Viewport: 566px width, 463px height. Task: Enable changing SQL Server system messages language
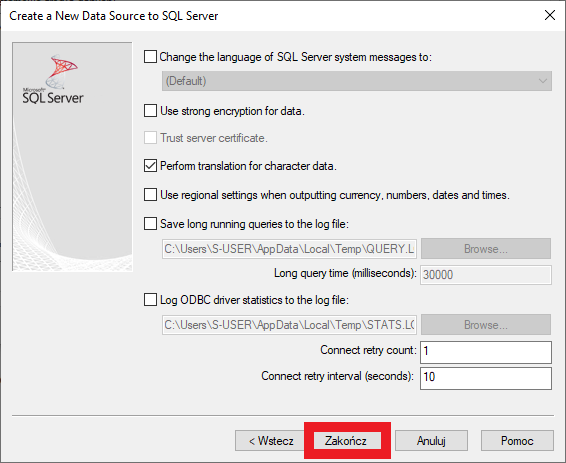click(x=150, y=57)
